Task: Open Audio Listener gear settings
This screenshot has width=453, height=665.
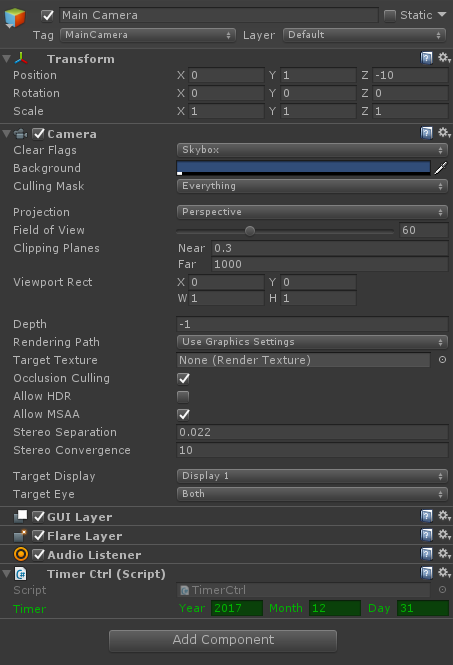Action: pos(444,554)
